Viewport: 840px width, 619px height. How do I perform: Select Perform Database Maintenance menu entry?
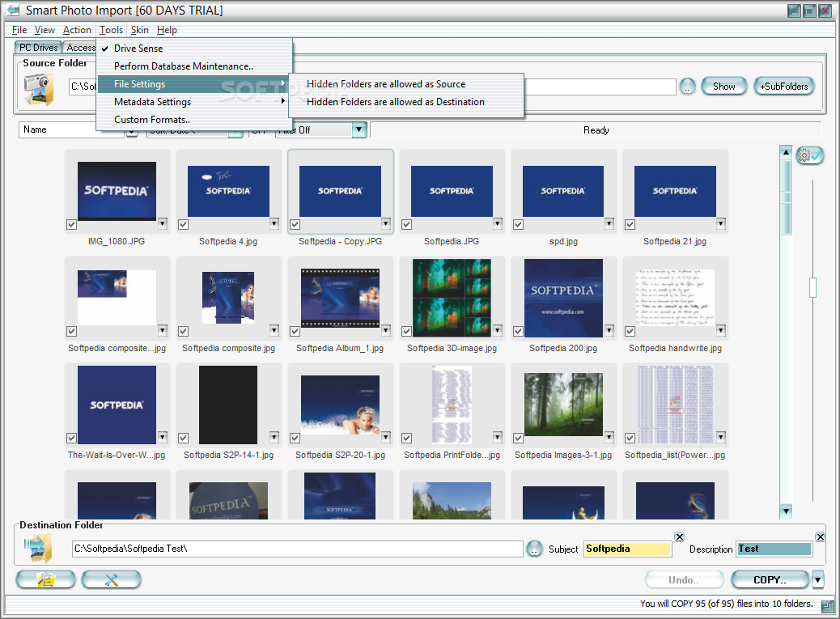(x=194, y=66)
